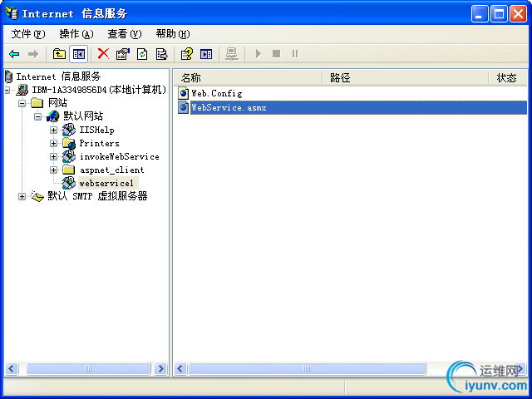Click the connect-to-computer toolbar icon
Viewport: 532px width, 399px height.
point(232,54)
